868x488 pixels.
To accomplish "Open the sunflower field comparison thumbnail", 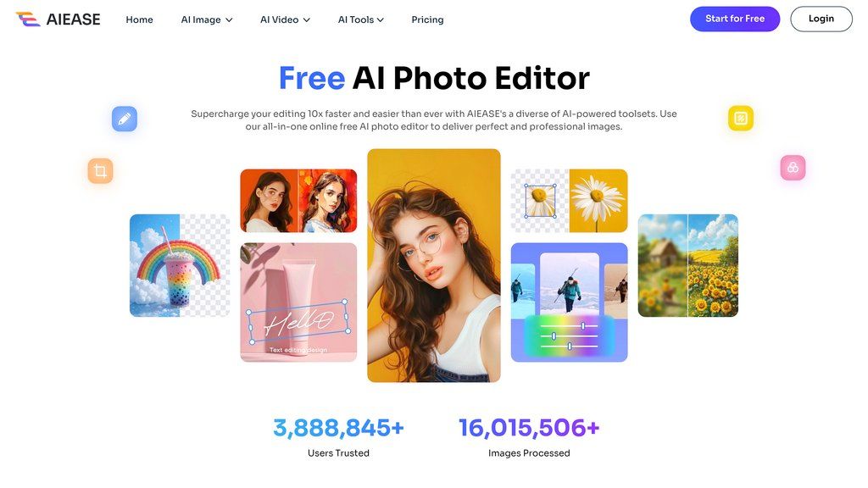I will pos(688,265).
